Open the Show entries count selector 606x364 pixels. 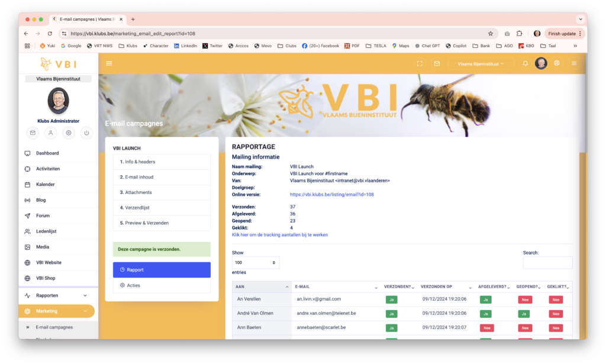click(256, 262)
